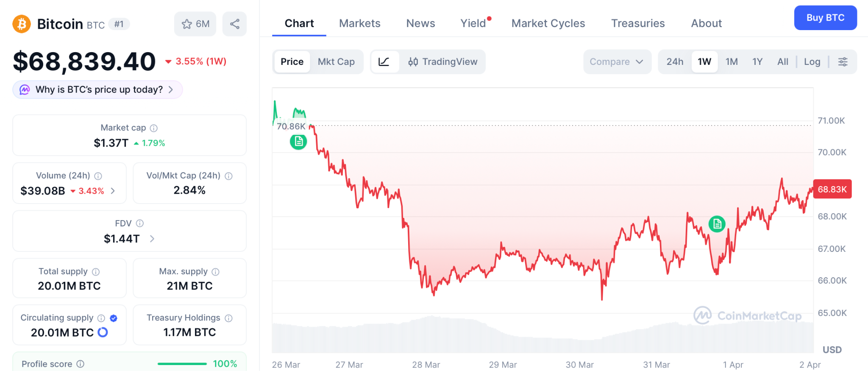Expand FDV details chevron
The height and width of the screenshot is (371, 868).
coord(152,239)
